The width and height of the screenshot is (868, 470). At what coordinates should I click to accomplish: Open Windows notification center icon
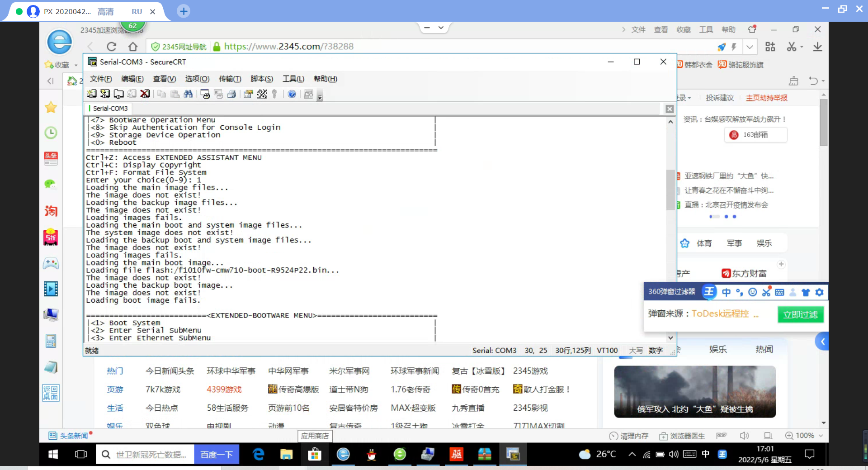(x=810, y=454)
